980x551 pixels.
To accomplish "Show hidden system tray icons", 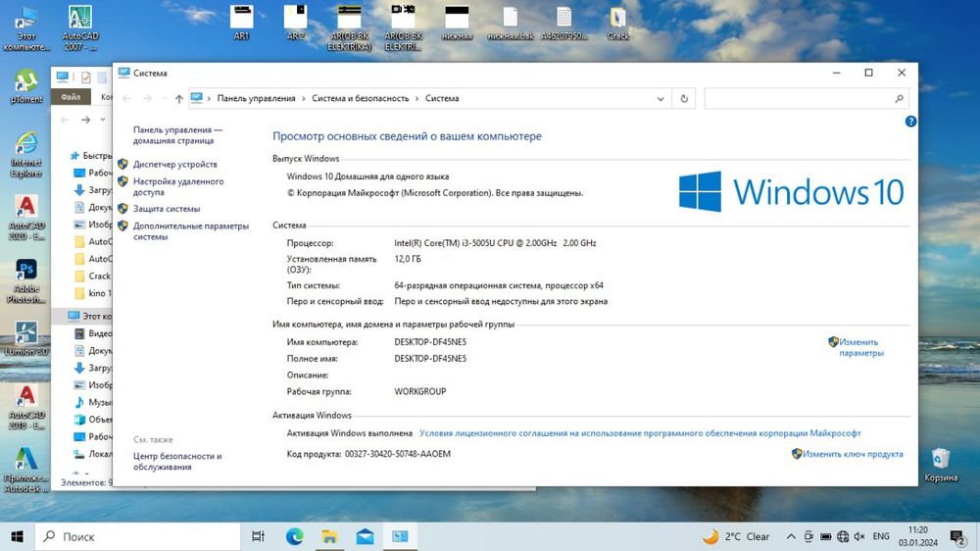I will pyautogui.click(x=791, y=536).
